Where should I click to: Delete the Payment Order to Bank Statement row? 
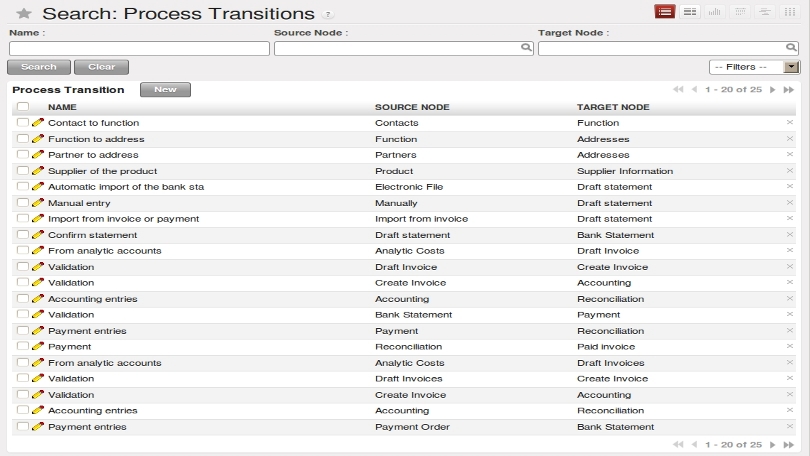click(789, 427)
